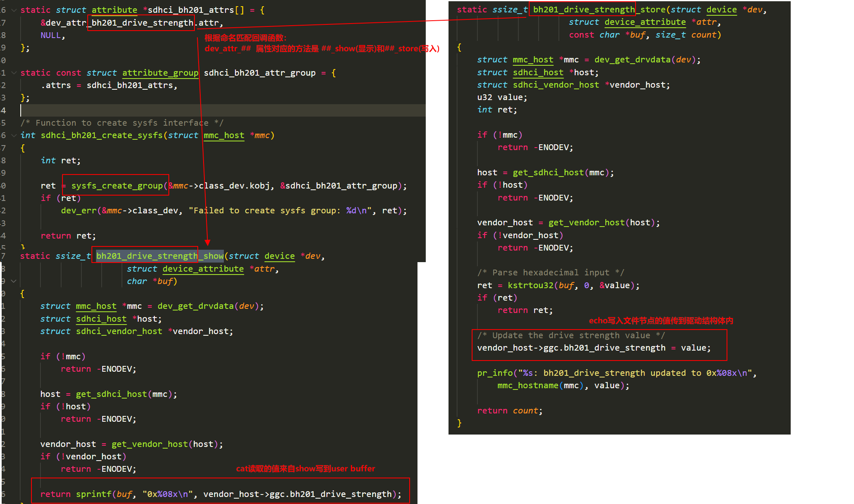The width and height of the screenshot is (854, 504).
Task: Click the sysfs_create_group call inside red box
Action: [x=117, y=186]
